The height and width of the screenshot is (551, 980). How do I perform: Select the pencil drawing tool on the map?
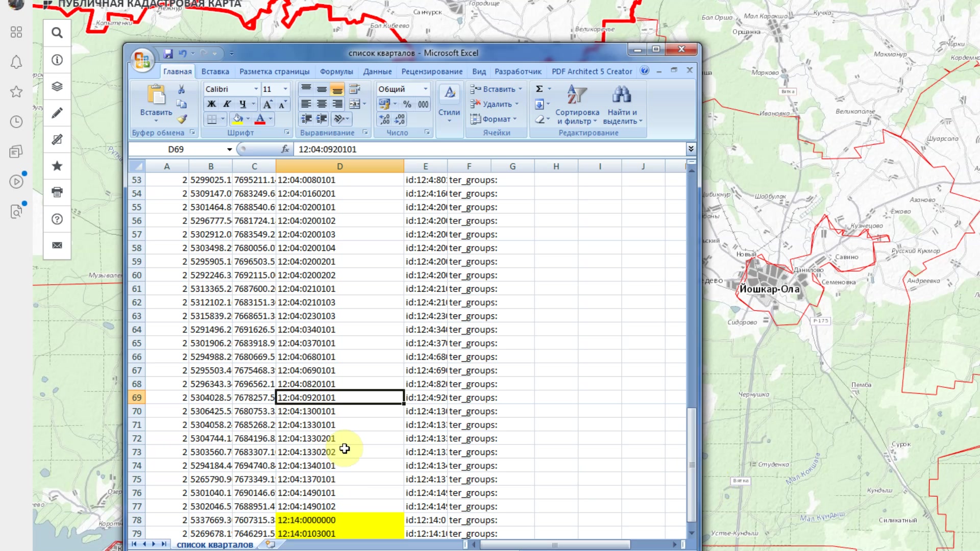[x=57, y=113]
